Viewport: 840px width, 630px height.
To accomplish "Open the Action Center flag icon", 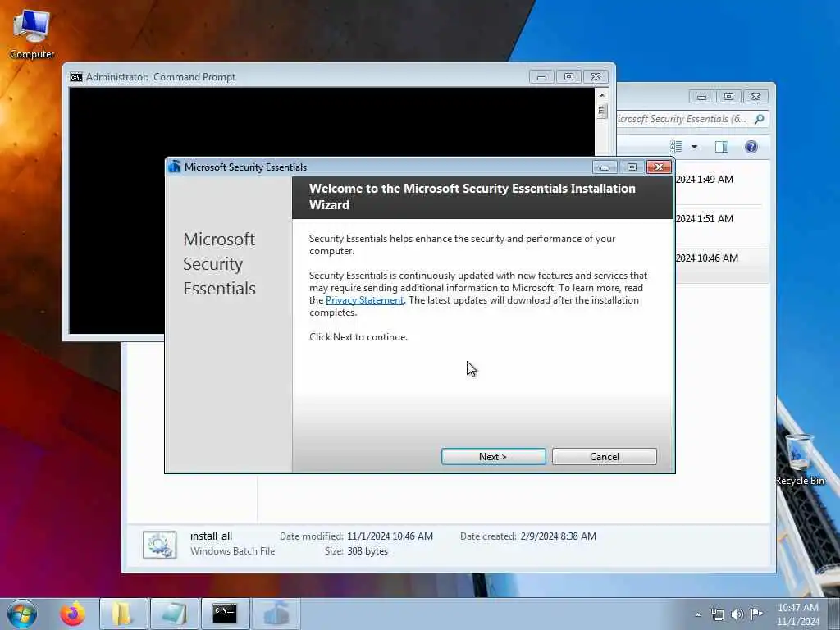I will tap(756, 614).
